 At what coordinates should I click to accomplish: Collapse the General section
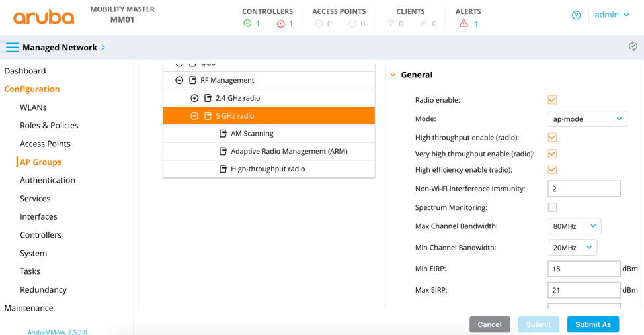click(393, 75)
